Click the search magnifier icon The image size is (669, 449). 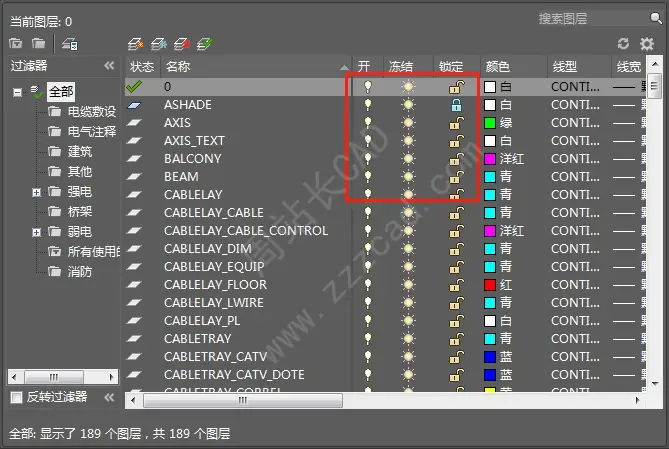[x=656, y=18]
